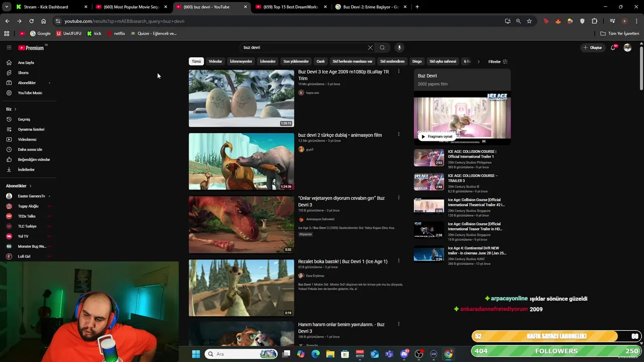The width and height of the screenshot is (644, 362).
Task: Select the Diego filter chip
Action: click(417, 61)
